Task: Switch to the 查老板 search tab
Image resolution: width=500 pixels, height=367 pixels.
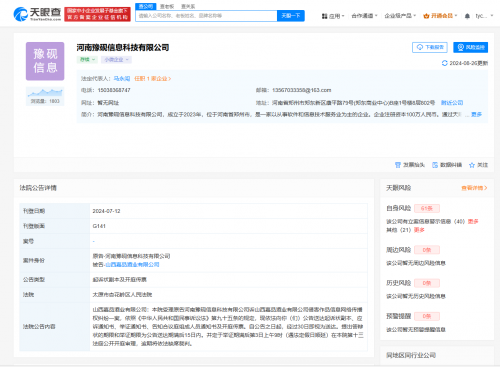Action: point(167,6)
